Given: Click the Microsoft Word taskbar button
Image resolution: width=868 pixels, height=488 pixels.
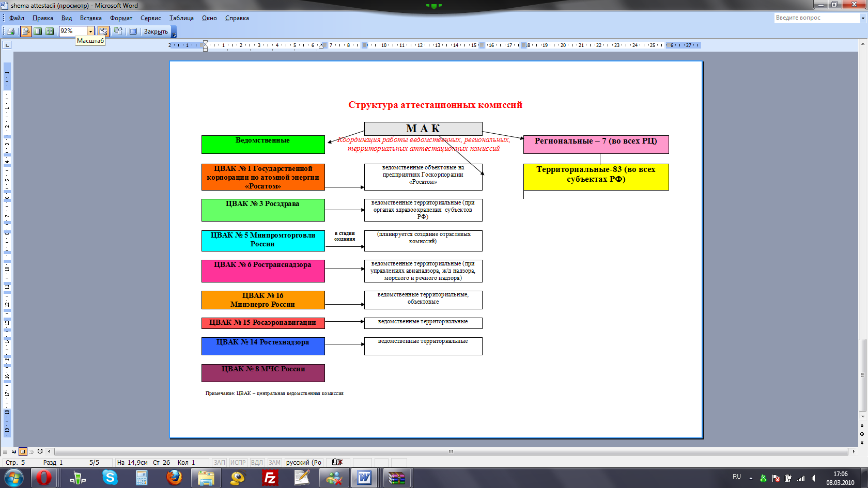Looking at the screenshot, I should pyautogui.click(x=364, y=478).
